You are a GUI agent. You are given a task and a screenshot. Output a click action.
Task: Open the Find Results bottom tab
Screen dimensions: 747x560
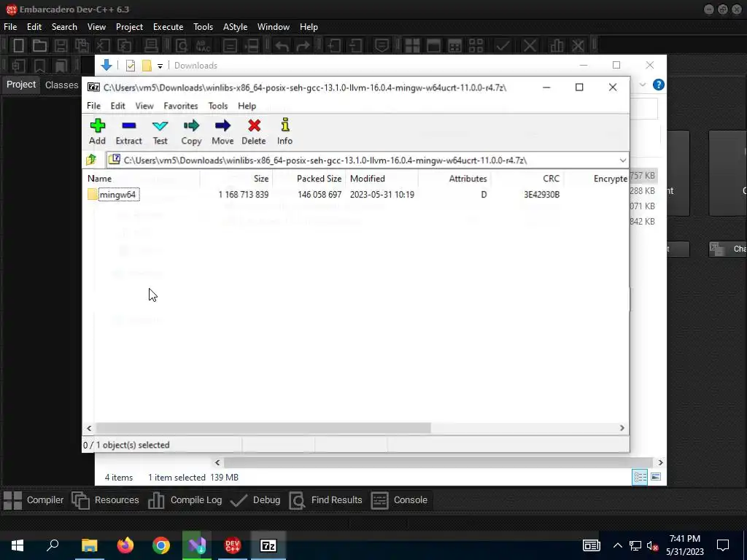point(326,500)
